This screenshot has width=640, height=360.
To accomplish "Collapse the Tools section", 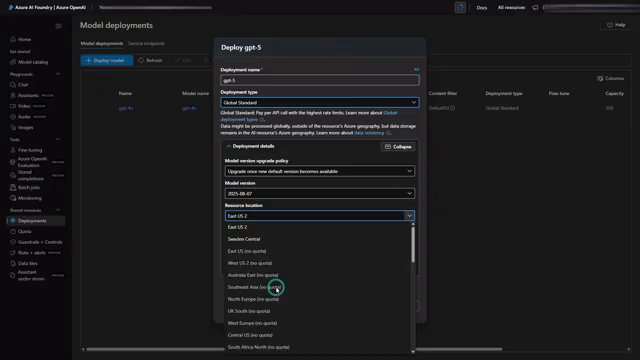I will coord(58,140).
